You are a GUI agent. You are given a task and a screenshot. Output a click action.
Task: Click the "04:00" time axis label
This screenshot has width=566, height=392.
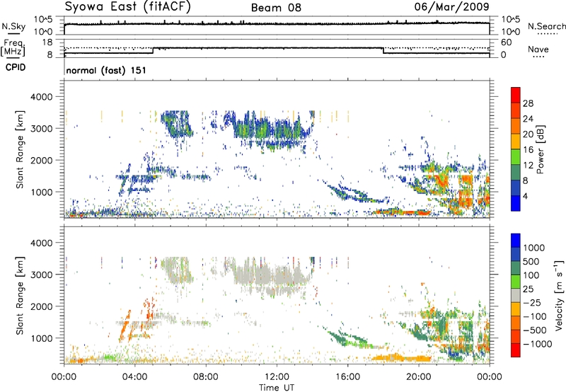[134, 377]
